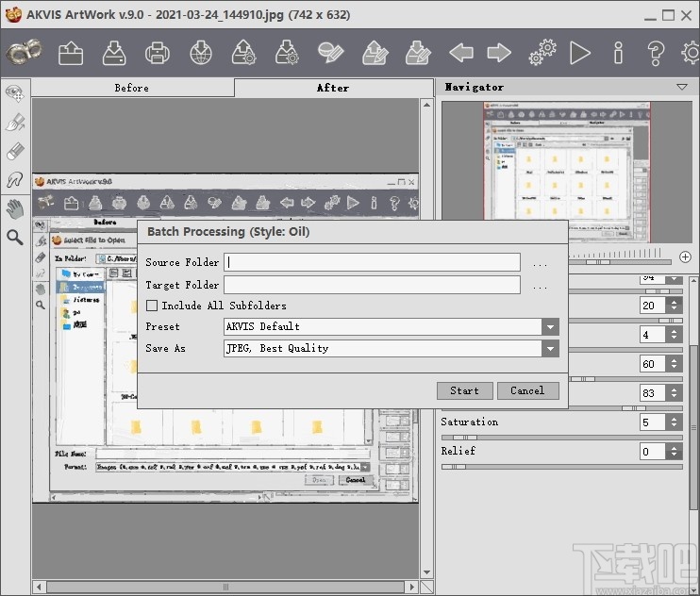
Task: Switch to the After tab
Action: click(x=333, y=88)
